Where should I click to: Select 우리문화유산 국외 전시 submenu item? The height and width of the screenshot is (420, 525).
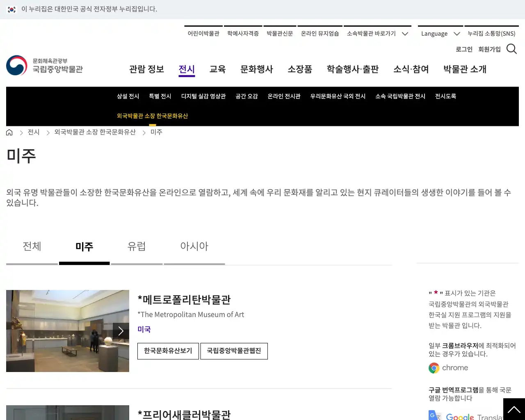click(x=338, y=96)
